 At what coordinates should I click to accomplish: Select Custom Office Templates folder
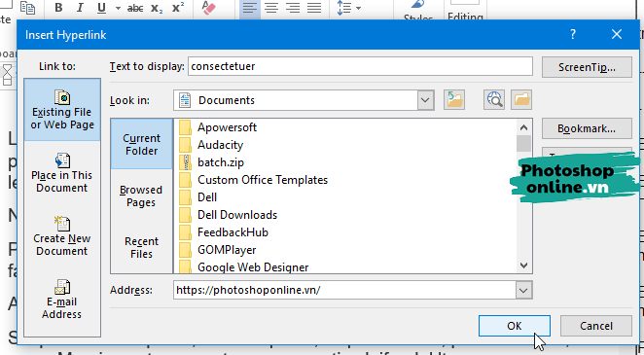point(253,180)
